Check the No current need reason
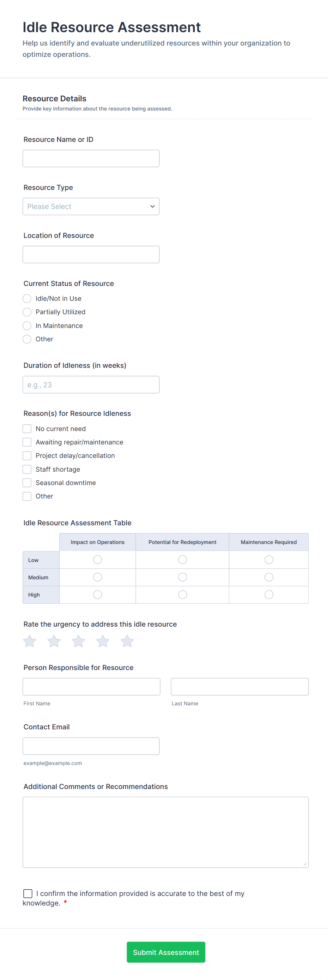Image resolution: width=328 pixels, height=980 pixels. (26, 428)
